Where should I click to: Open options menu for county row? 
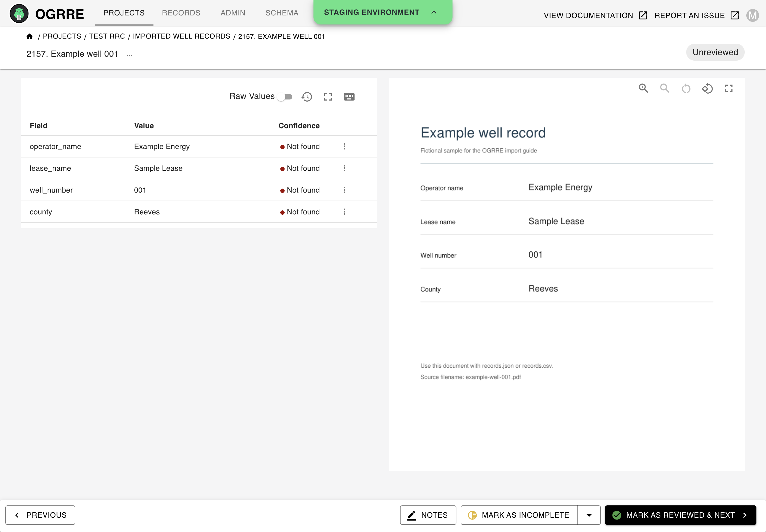[344, 212]
